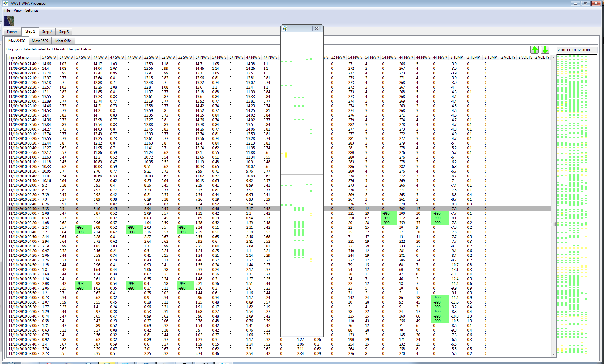The height and width of the screenshot is (364, 604).
Task: Switch to the Step 3 tab
Action: (x=64, y=32)
